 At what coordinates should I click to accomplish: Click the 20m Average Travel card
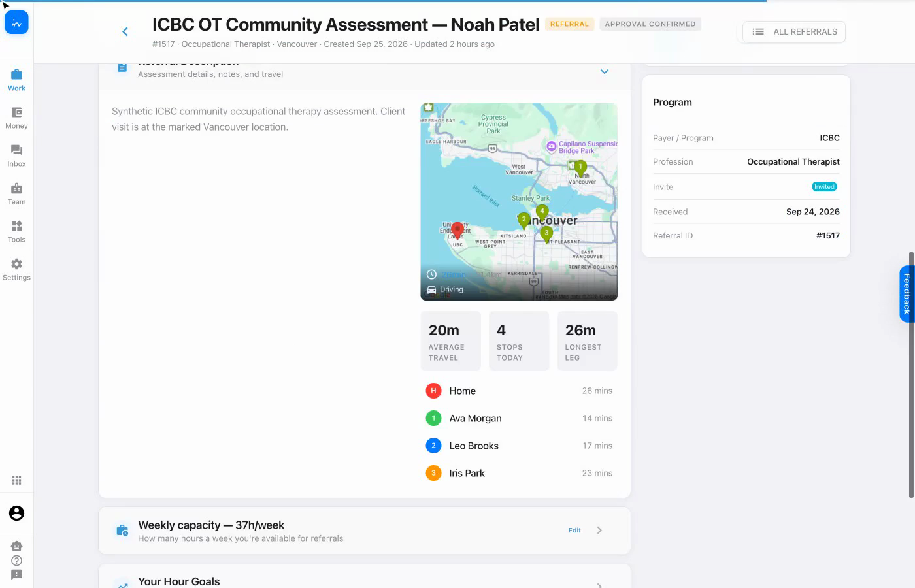pyautogui.click(x=451, y=341)
